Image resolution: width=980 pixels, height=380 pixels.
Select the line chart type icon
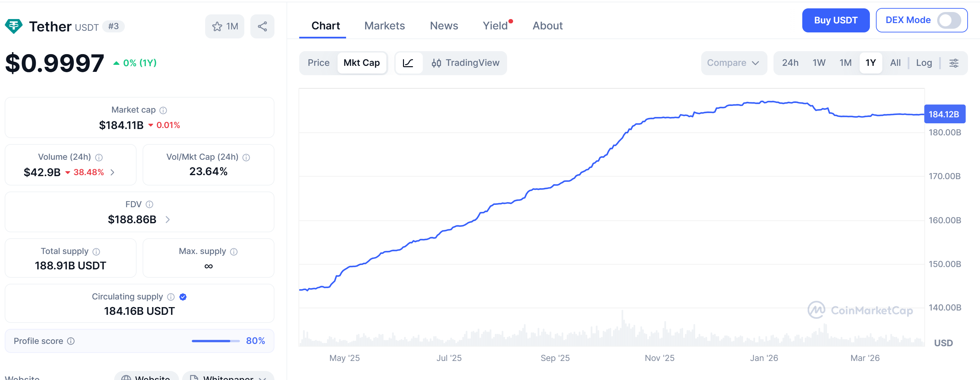pyautogui.click(x=408, y=63)
